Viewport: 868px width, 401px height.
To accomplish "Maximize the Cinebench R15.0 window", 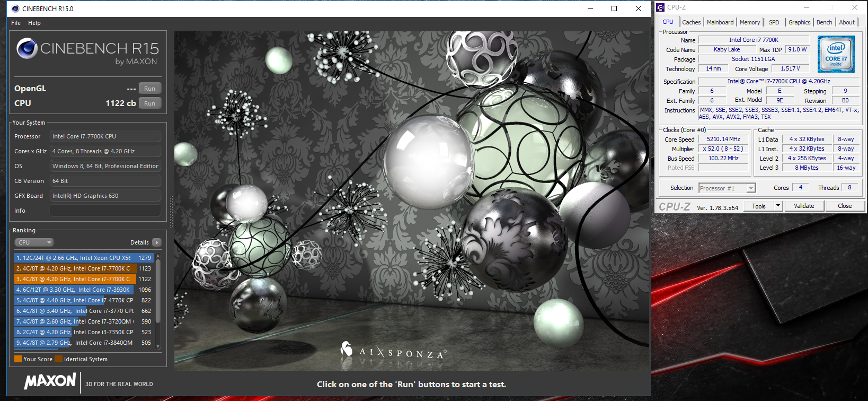I will pos(614,8).
